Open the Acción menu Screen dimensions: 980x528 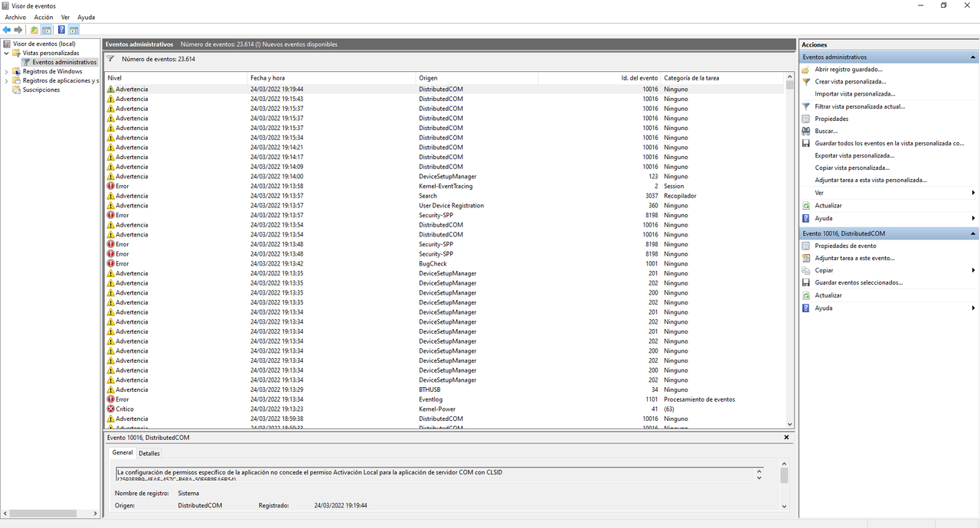tap(44, 17)
